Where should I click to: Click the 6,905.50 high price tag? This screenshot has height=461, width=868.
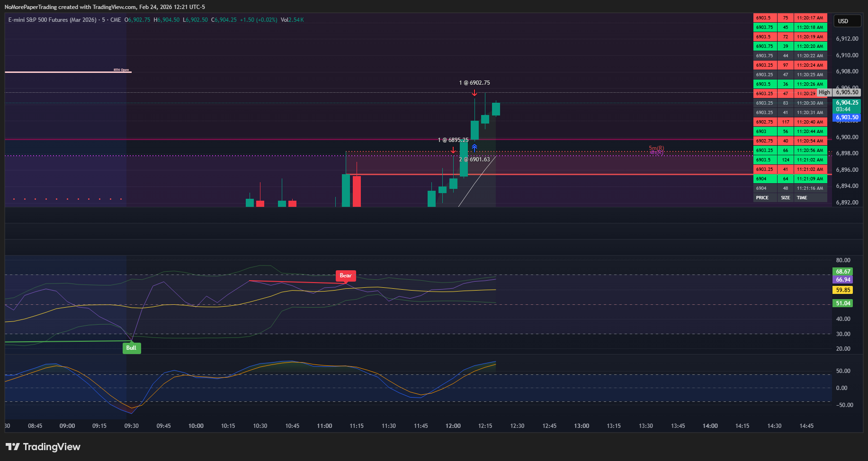click(x=847, y=92)
